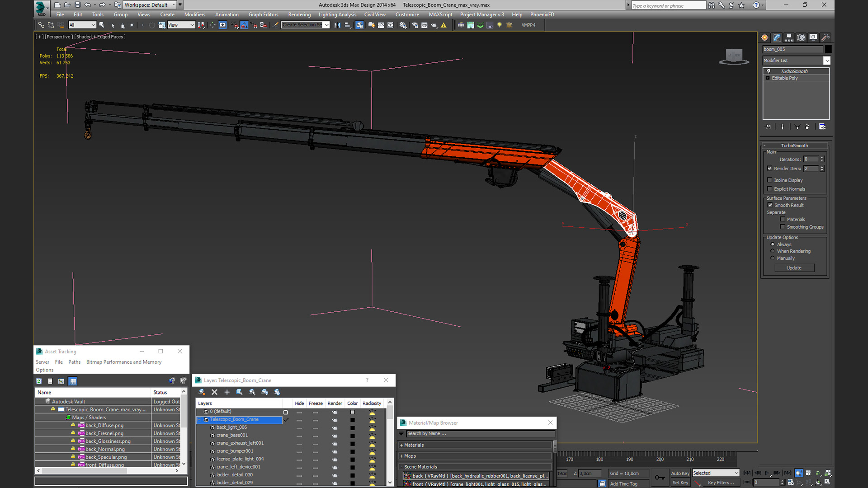Screen dimensions: 868x488
Task: Click the Mirror tool in the main toolbar
Action: (337, 25)
